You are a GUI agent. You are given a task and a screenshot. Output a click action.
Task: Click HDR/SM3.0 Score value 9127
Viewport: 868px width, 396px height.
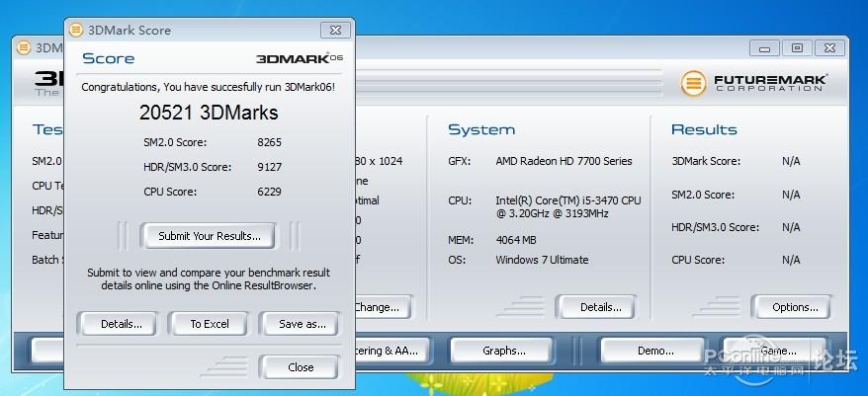coord(269,167)
